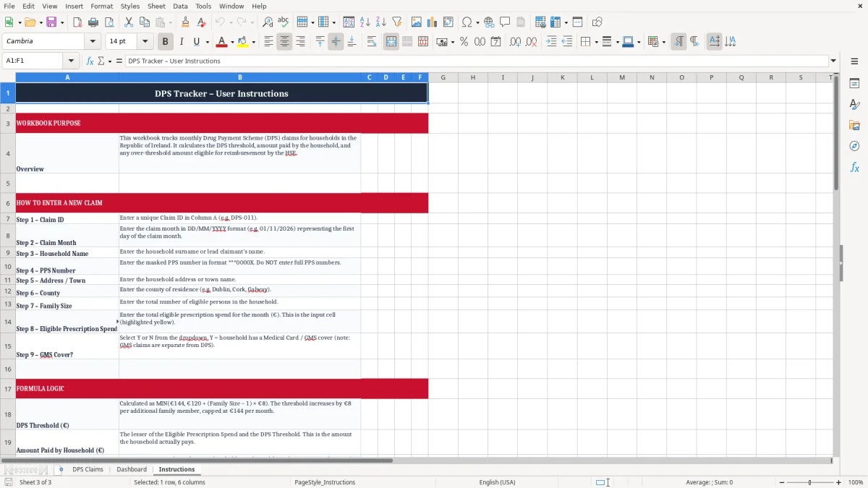868x488 pixels.
Task: Format cells as percent
Action: (x=464, y=42)
